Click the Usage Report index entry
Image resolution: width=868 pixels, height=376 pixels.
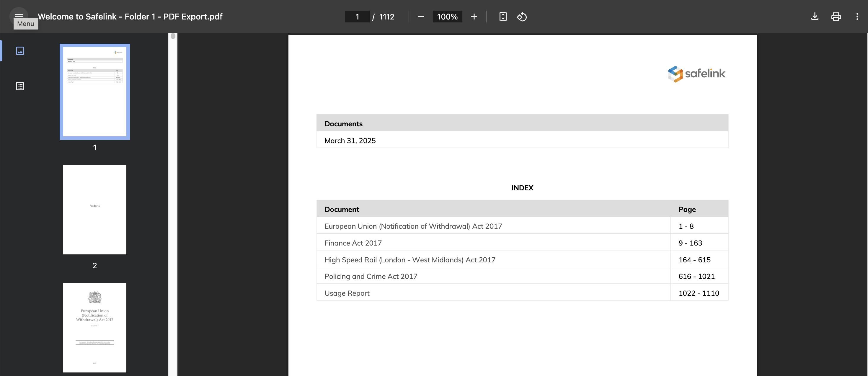(x=347, y=293)
